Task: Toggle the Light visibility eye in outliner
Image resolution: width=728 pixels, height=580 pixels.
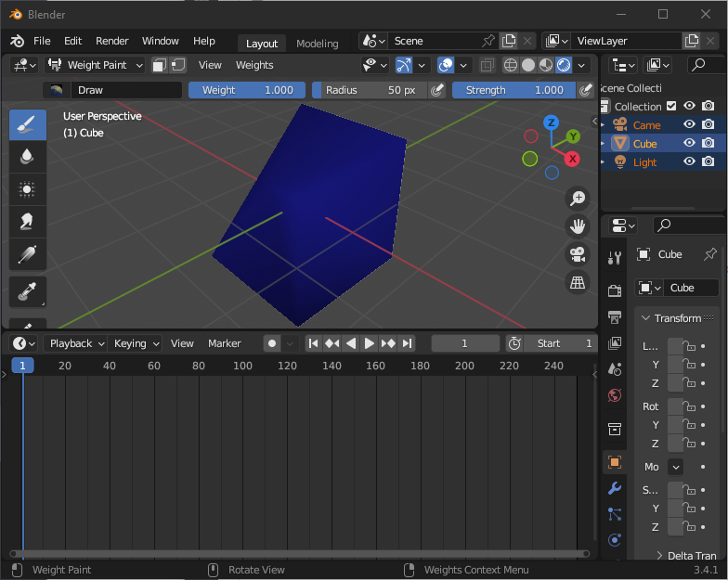Action: [x=689, y=161]
